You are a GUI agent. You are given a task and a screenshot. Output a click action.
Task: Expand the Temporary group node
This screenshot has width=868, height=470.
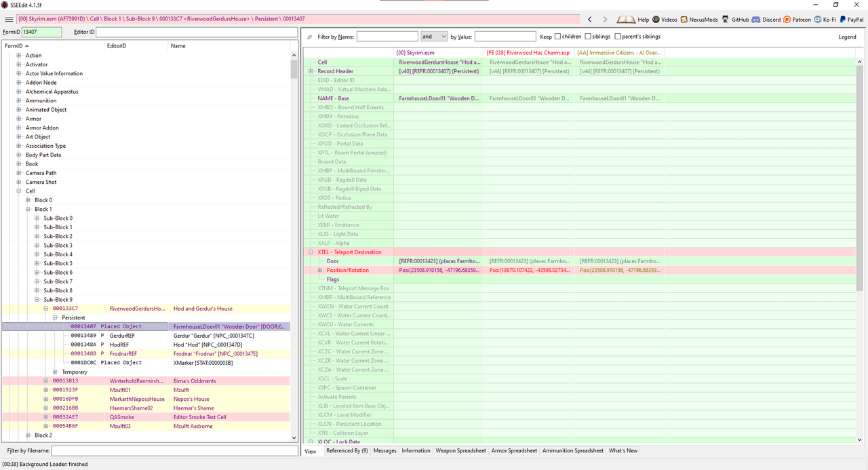55,372
